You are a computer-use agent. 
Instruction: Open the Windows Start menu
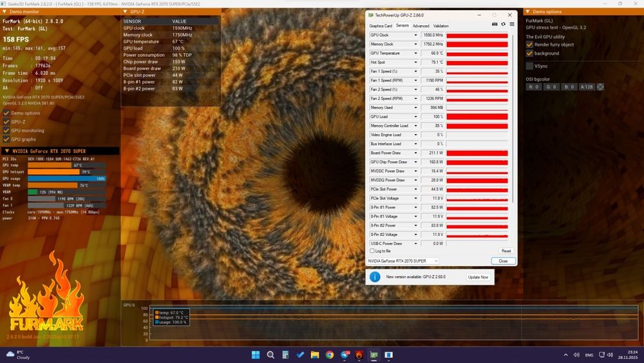(x=256, y=355)
